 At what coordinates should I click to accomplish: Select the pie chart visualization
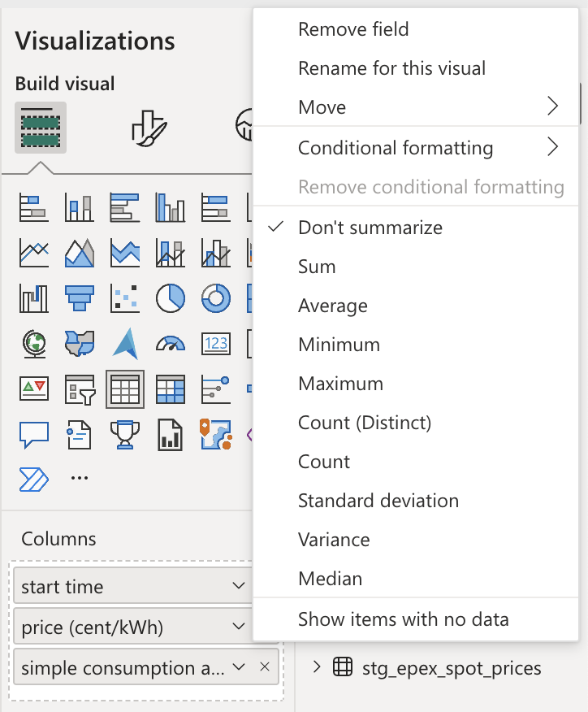click(x=170, y=297)
